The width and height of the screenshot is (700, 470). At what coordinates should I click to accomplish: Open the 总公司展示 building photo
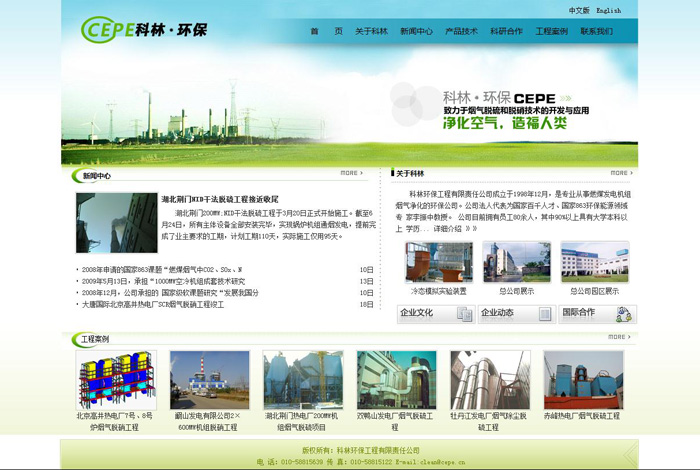tap(516, 262)
